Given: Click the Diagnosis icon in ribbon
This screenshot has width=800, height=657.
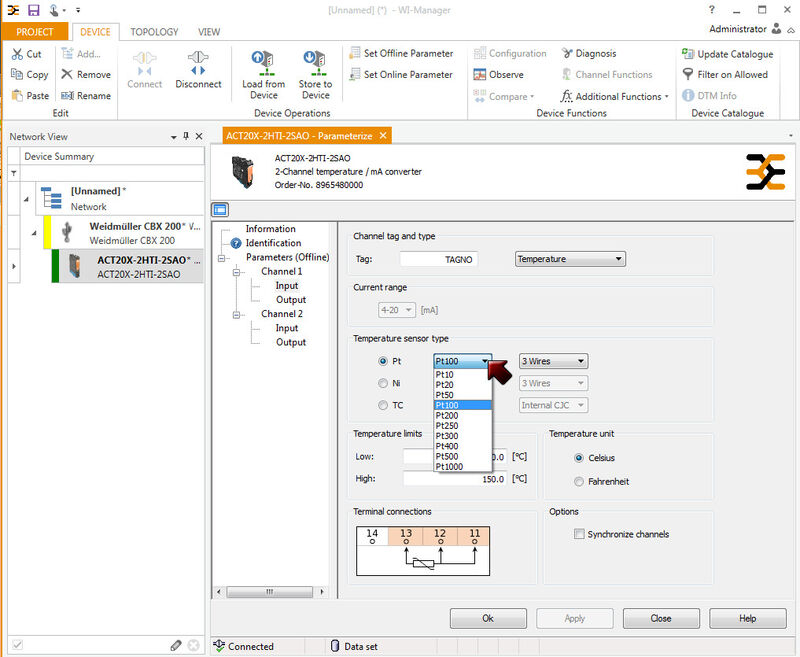Looking at the screenshot, I should click(567, 54).
